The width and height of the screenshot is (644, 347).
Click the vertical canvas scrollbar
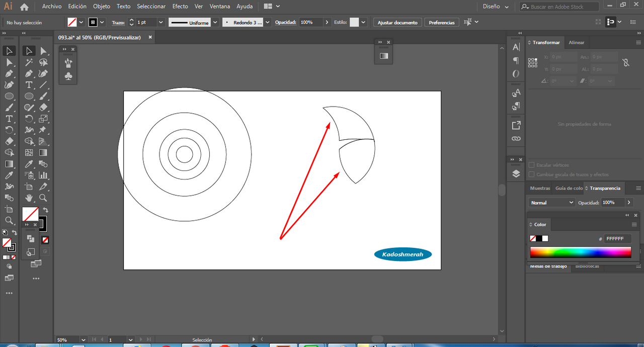tap(502, 189)
